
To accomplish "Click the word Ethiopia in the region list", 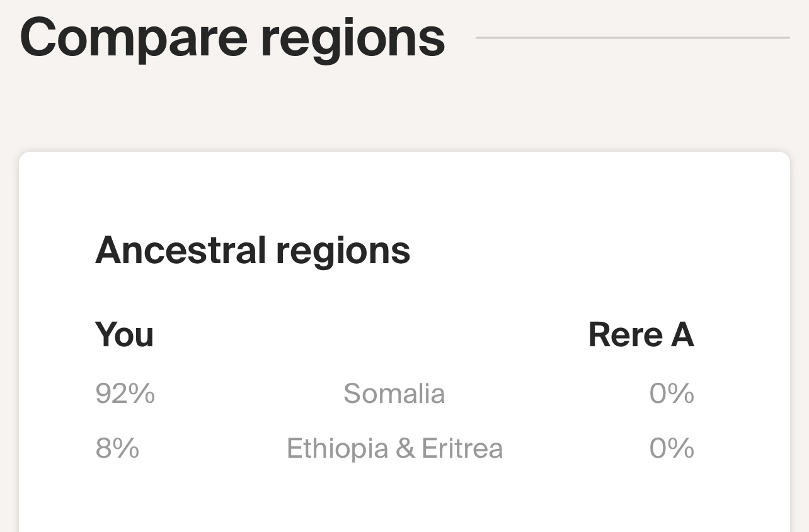I will pos(338,450).
